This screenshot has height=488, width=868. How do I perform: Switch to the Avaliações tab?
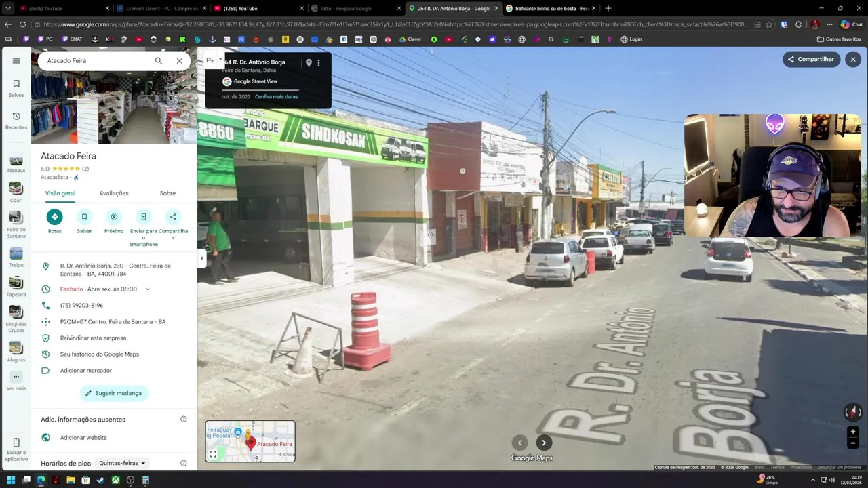tap(114, 193)
